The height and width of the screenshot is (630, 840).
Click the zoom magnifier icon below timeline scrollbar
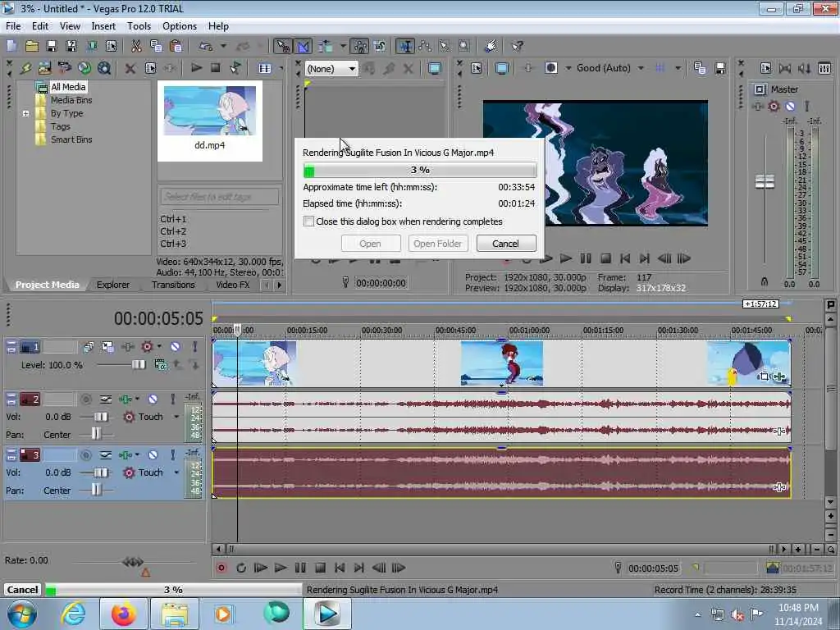[830, 549]
